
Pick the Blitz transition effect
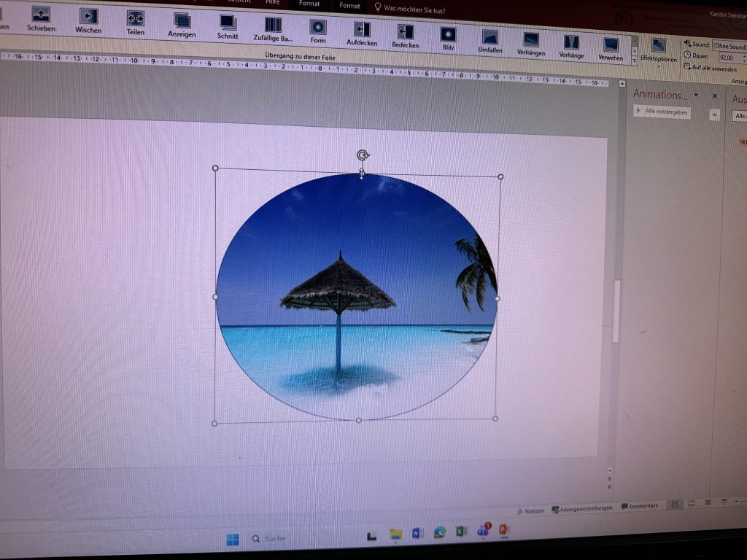click(x=448, y=37)
